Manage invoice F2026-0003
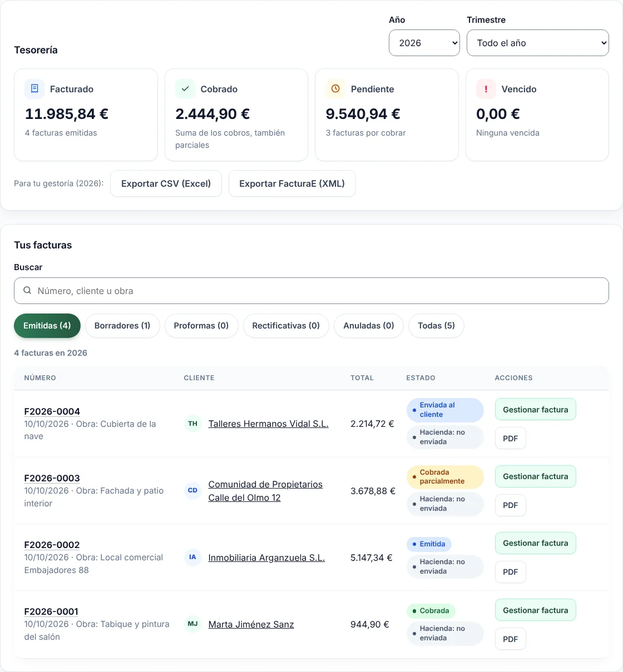 tap(536, 476)
